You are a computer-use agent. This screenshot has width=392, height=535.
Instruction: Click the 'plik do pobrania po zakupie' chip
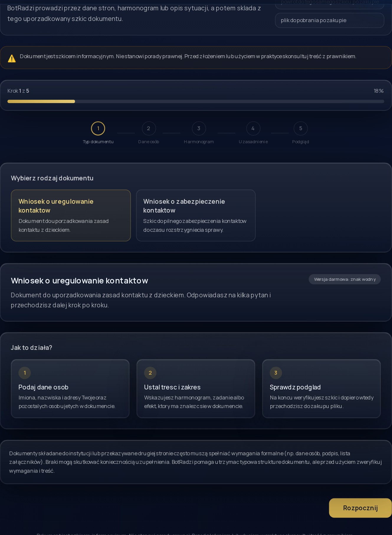329,20
